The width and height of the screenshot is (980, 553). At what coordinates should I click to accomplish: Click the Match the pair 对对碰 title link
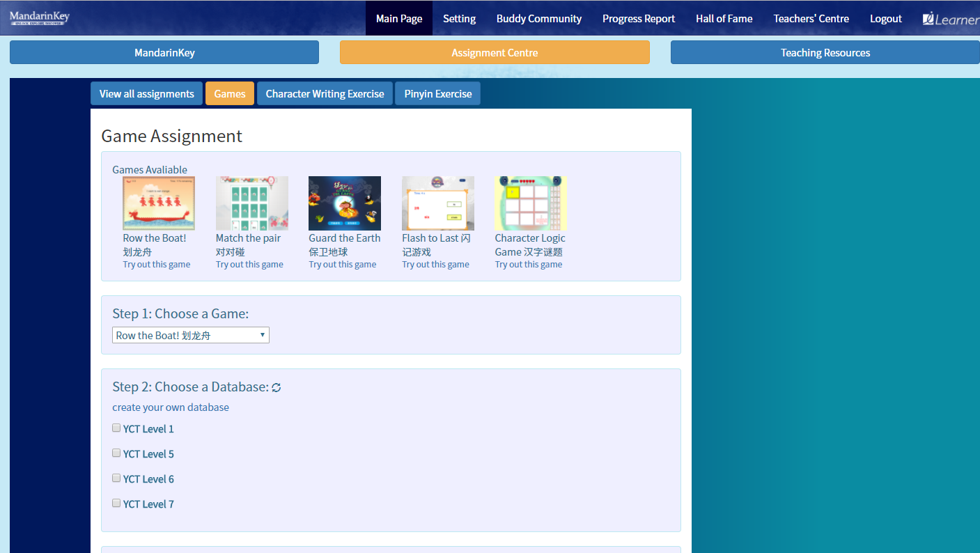248,245
